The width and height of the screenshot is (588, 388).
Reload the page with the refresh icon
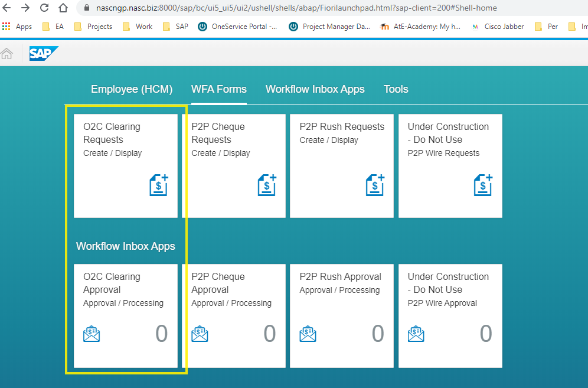44,8
